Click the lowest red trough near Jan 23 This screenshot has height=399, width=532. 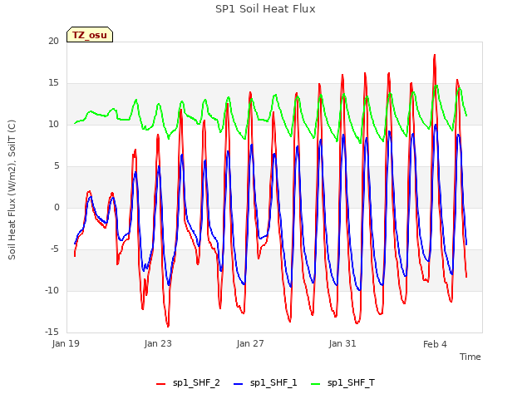coord(168,326)
